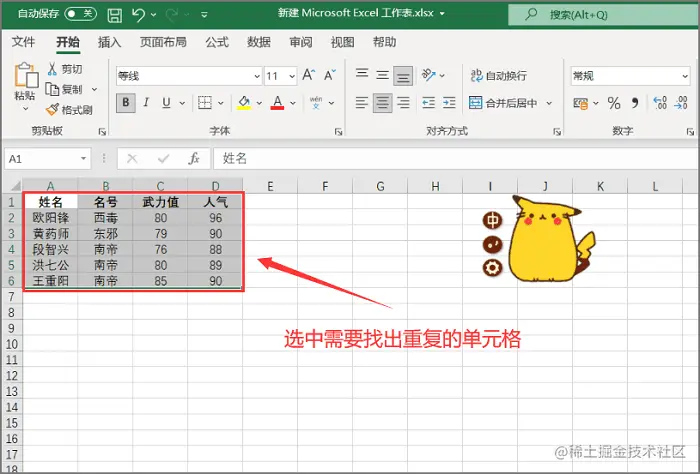The height and width of the screenshot is (474, 700).
Task: Open the clipboard (剪贴板) dialog launcher
Action: tap(102, 132)
